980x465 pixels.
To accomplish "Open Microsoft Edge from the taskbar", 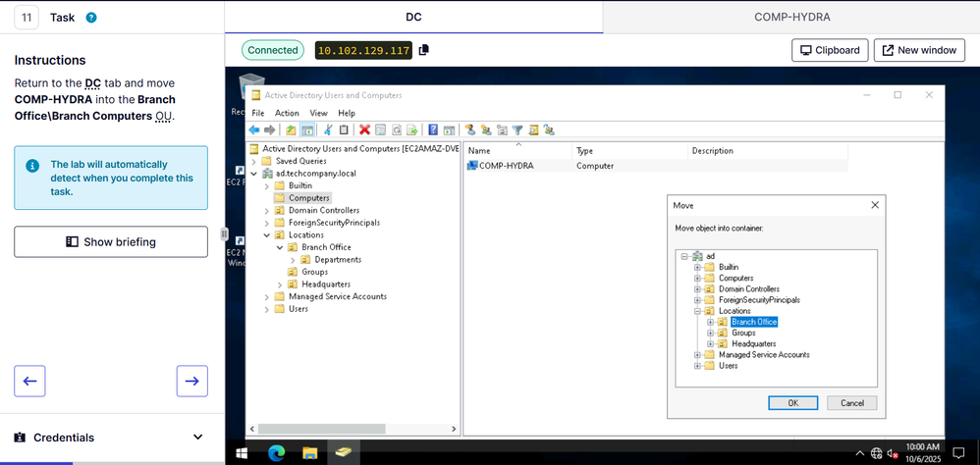I will pyautogui.click(x=277, y=452).
